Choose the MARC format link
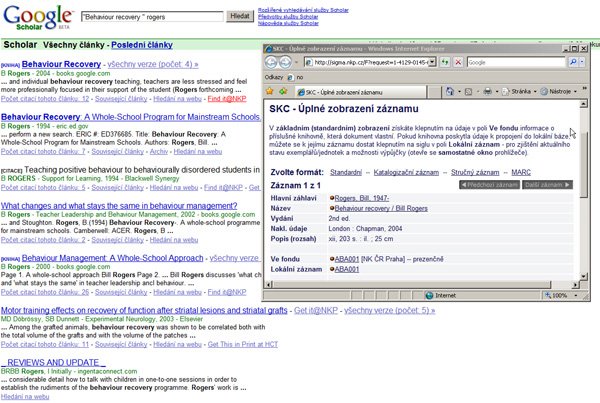Image resolution: width=600 pixels, height=403 pixels. click(521, 173)
